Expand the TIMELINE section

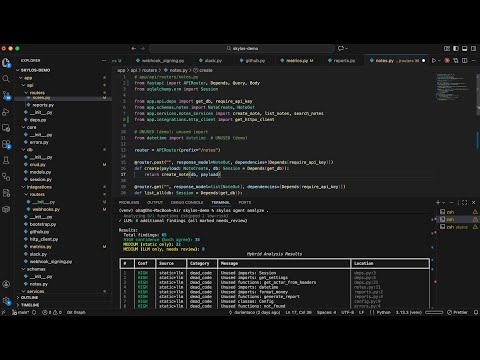pyautogui.click(x=30, y=305)
